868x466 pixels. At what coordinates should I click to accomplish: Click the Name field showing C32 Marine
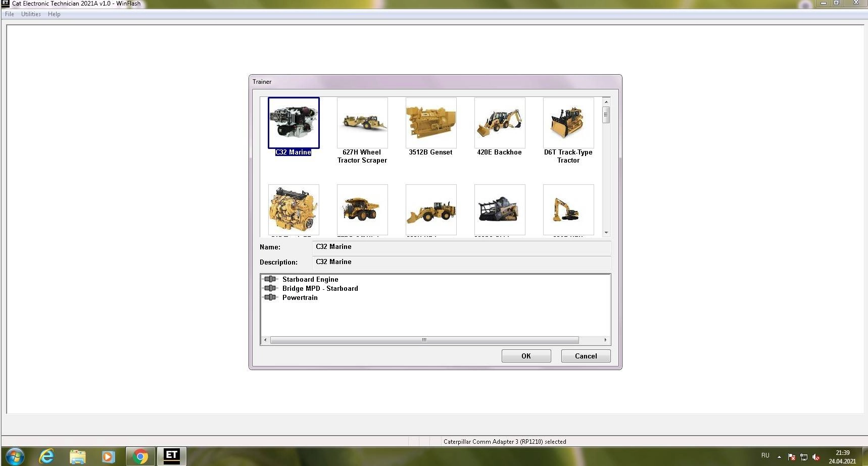pyautogui.click(x=462, y=247)
